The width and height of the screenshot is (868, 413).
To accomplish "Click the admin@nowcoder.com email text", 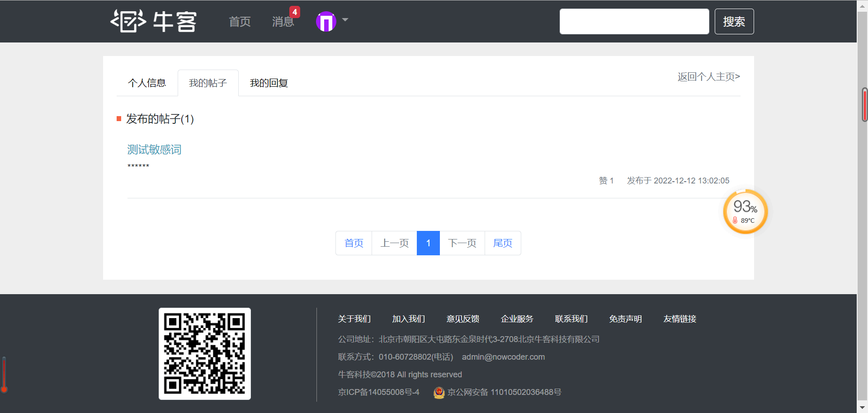I will pos(503,357).
